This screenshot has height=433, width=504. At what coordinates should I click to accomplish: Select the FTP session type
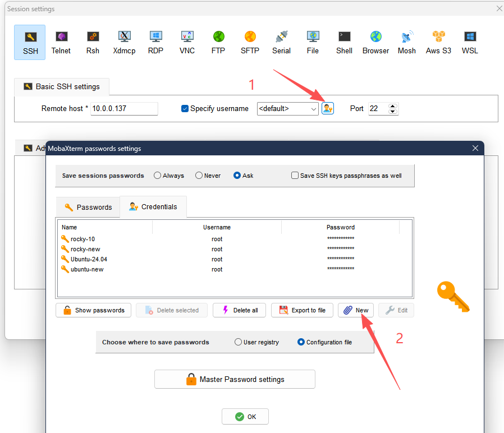pyautogui.click(x=218, y=43)
